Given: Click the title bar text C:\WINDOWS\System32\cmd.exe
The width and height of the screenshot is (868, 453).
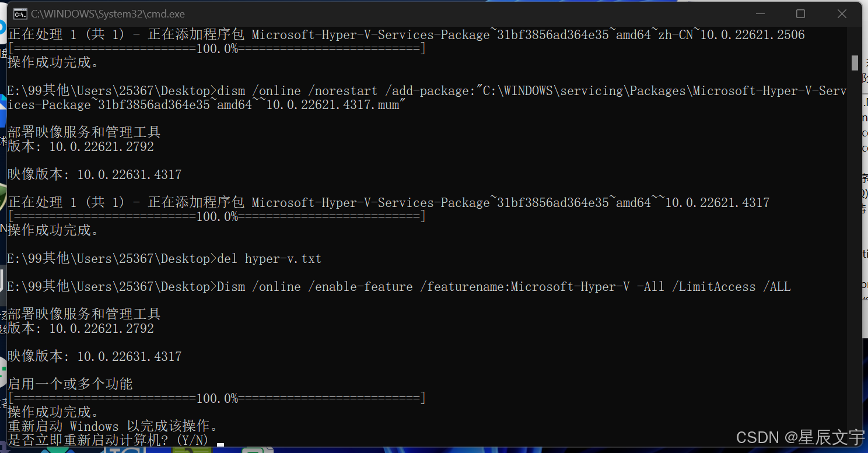Looking at the screenshot, I should pos(107,13).
